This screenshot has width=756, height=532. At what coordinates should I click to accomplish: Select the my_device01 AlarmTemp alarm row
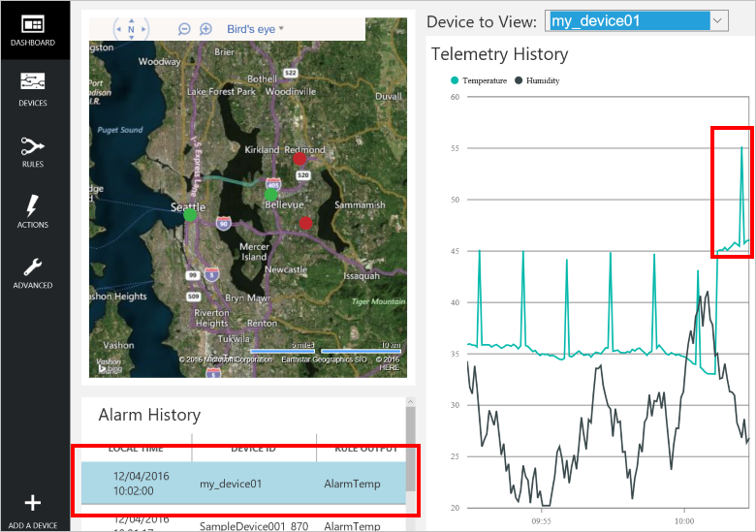(x=242, y=483)
